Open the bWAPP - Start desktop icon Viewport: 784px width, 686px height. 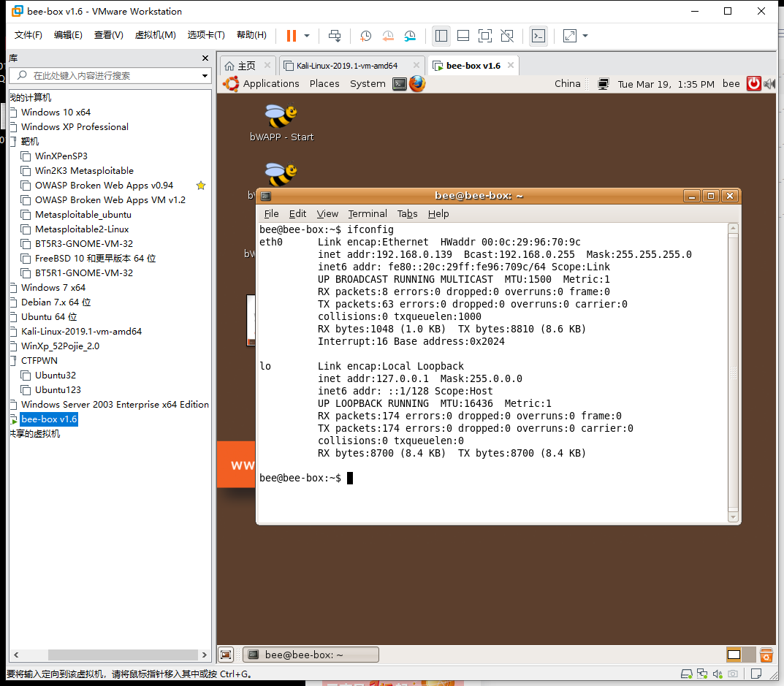tap(281, 123)
